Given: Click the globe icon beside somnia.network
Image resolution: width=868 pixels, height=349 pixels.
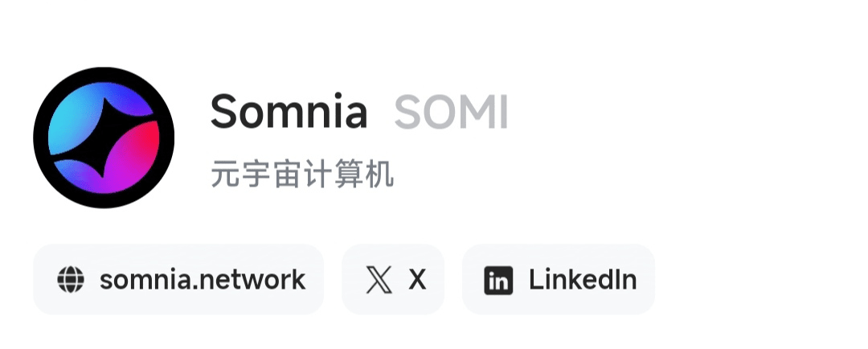Looking at the screenshot, I should [71, 280].
